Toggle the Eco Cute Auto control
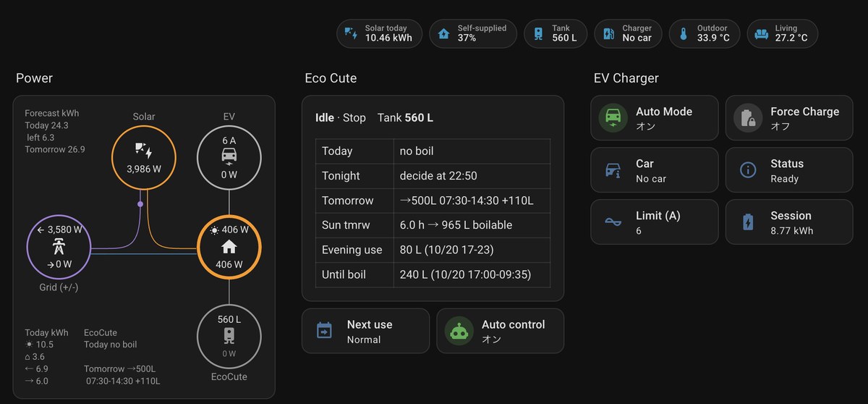This screenshot has height=404, width=868. [501, 331]
